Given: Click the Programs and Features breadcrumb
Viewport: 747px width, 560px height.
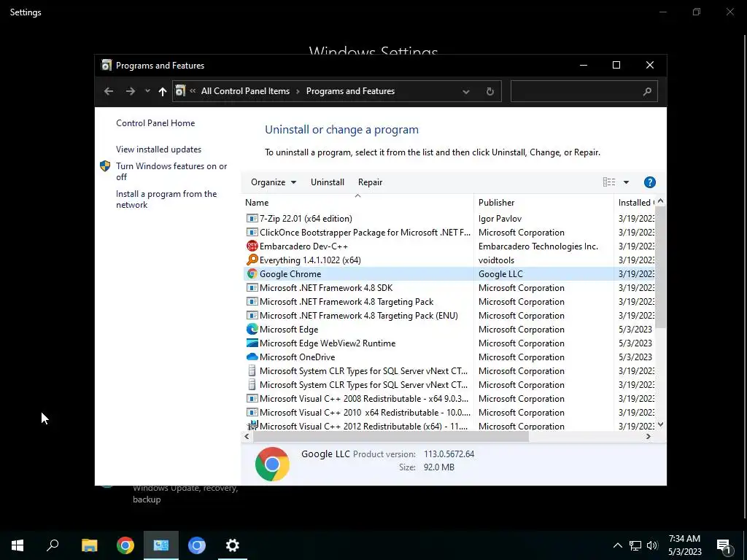Looking at the screenshot, I should (350, 91).
